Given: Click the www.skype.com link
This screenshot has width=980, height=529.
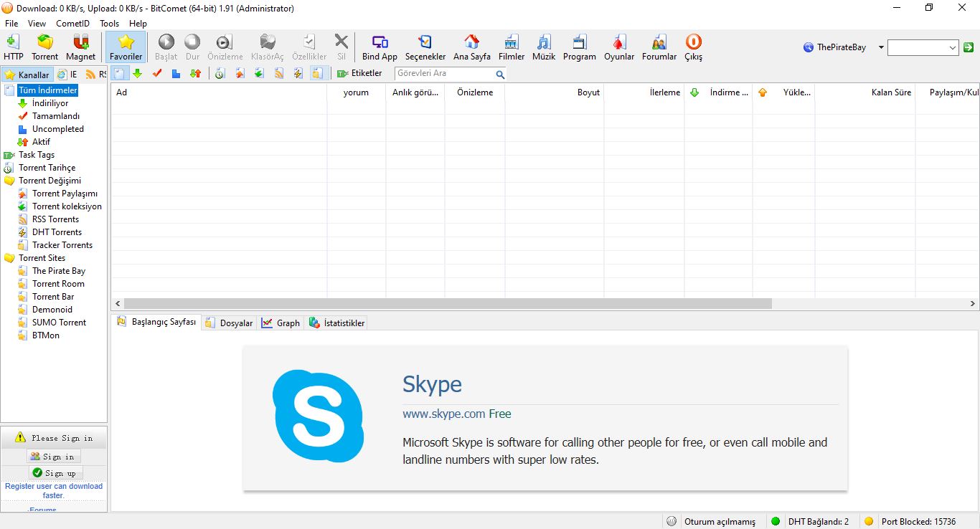Looking at the screenshot, I should click(x=444, y=414).
